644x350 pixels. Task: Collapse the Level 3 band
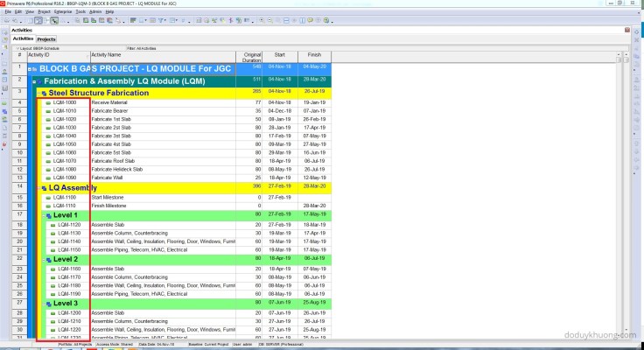[x=44, y=304]
